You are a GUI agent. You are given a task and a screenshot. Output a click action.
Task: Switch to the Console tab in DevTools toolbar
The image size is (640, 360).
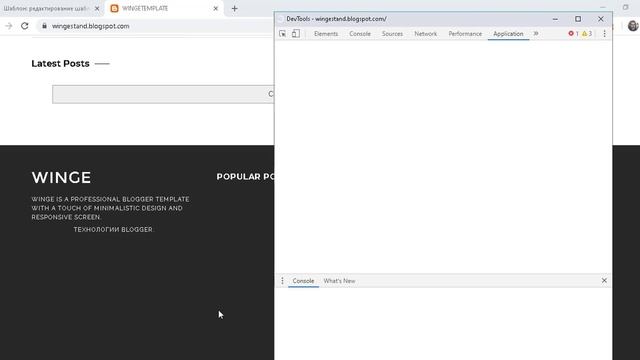pos(360,34)
